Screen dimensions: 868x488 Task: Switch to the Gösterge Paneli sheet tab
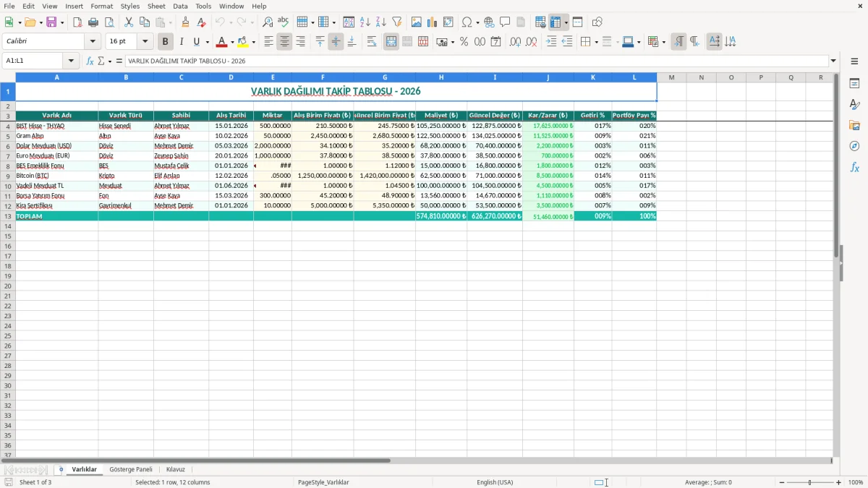tap(131, 469)
